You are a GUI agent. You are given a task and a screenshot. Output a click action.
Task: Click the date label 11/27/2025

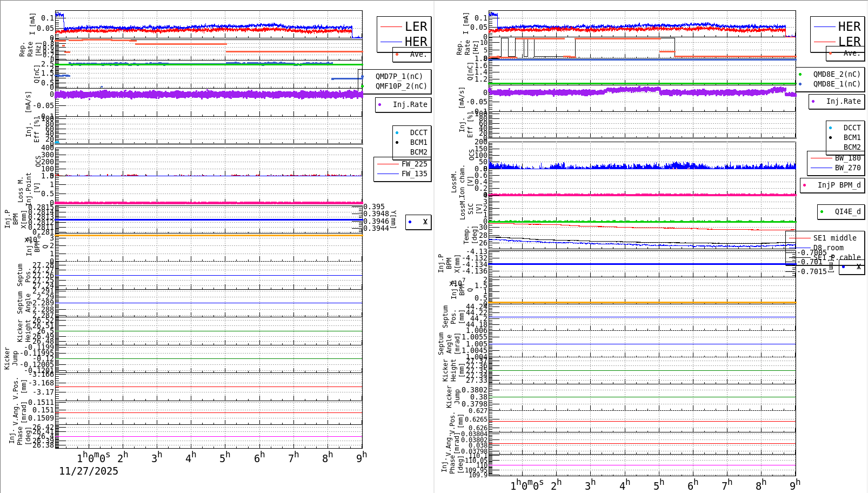click(x=88, y=471)
